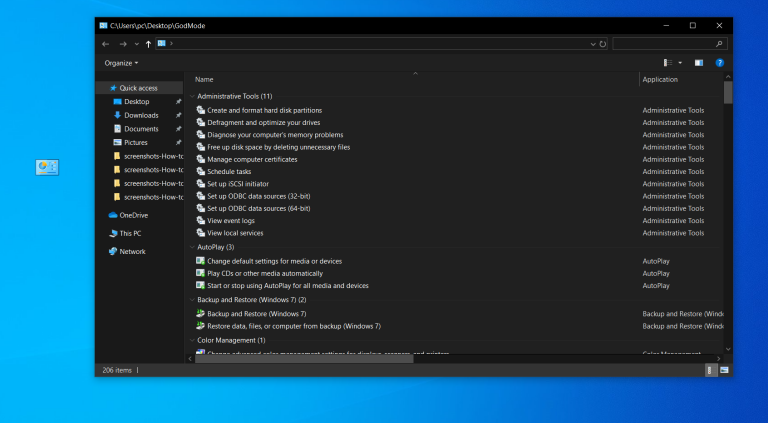
Task: Click the GodMode icon on the desktop
Action: tap(47, 167)
